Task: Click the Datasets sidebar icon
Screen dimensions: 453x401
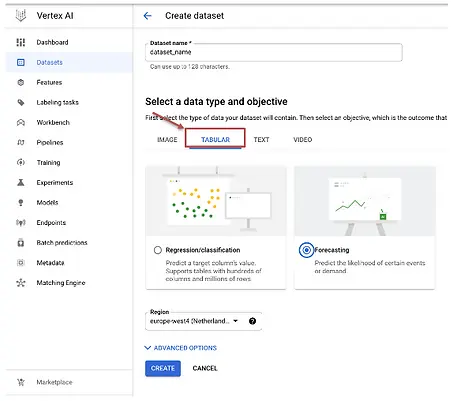Action: [x=21, y=62]
